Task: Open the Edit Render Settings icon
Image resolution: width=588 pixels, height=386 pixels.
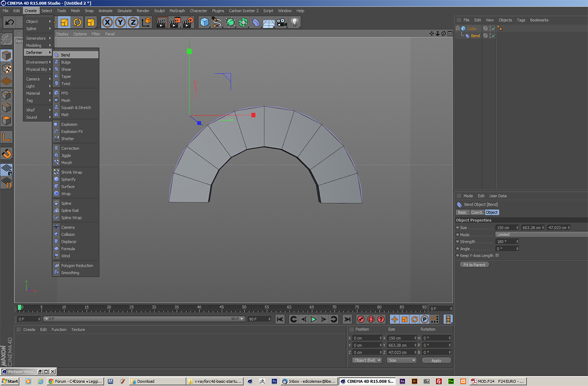Action: (x=188, y=23)
